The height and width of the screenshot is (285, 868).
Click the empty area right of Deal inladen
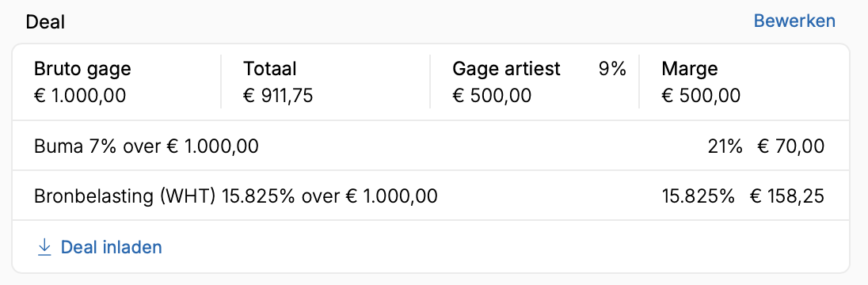click(504, 247)
